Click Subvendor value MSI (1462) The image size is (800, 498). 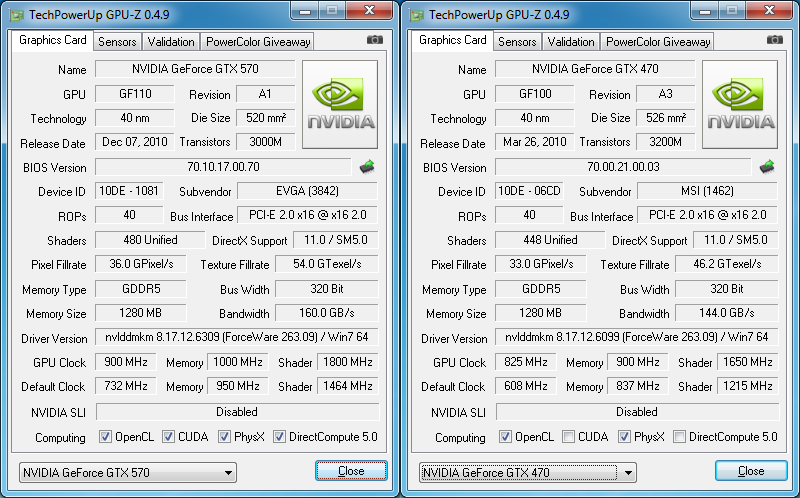(708, 191)
